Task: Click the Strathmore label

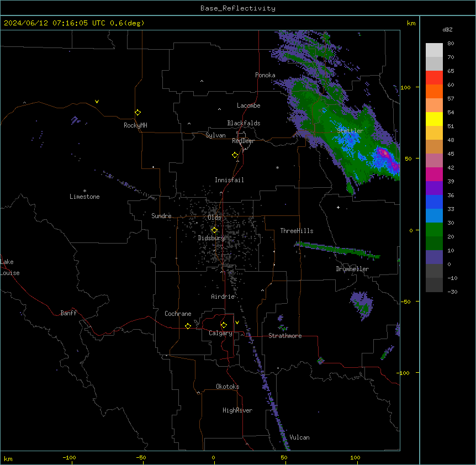Action: [x=285, y=336]
